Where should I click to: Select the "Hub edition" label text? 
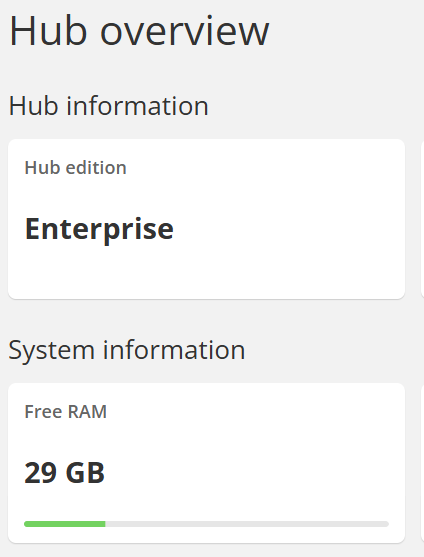(75, 168)
